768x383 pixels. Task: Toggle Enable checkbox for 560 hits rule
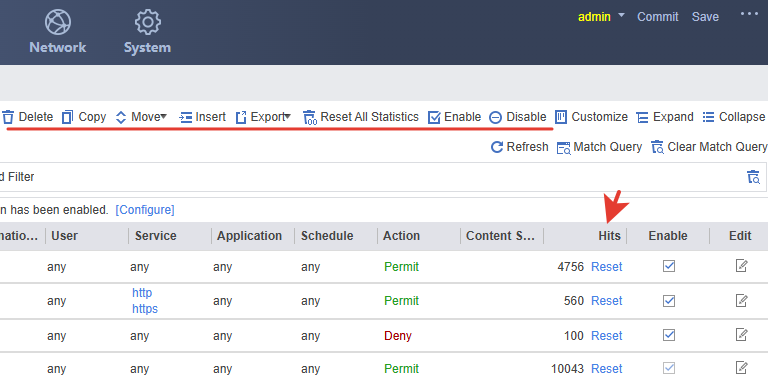click(669, 300)
